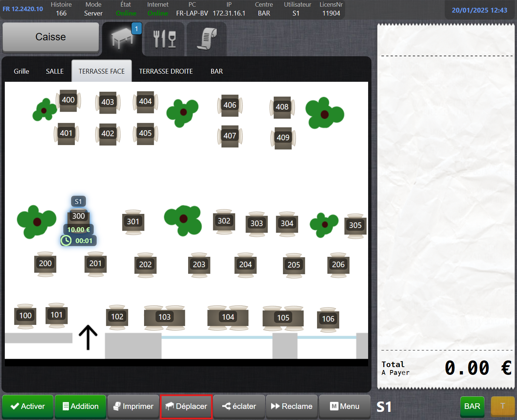Open the Grille tab
This screenshot has height=420, width=517.
(x=21, y=71)
